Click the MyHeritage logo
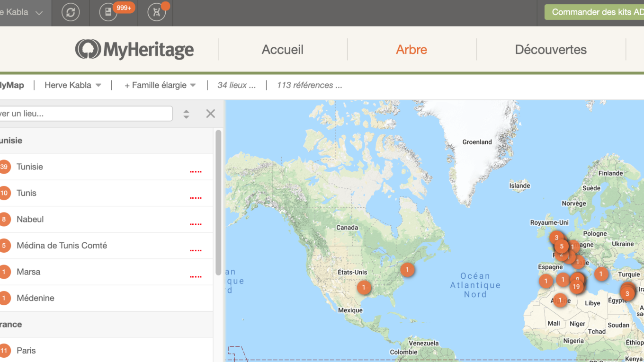 (x=134, y=49)
